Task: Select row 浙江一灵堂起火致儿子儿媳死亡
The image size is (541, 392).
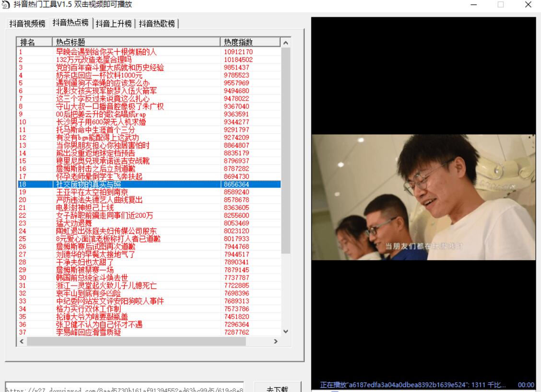Action: click(149, 286)
